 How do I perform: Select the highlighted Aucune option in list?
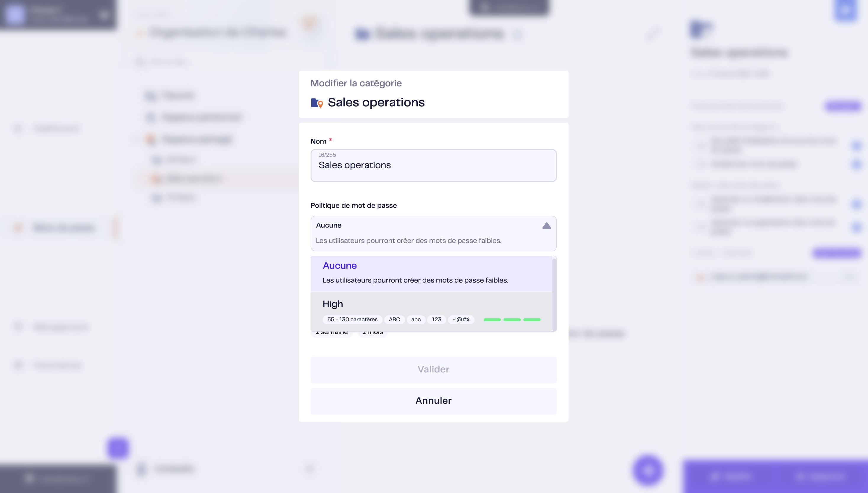[x=431, y=274]
